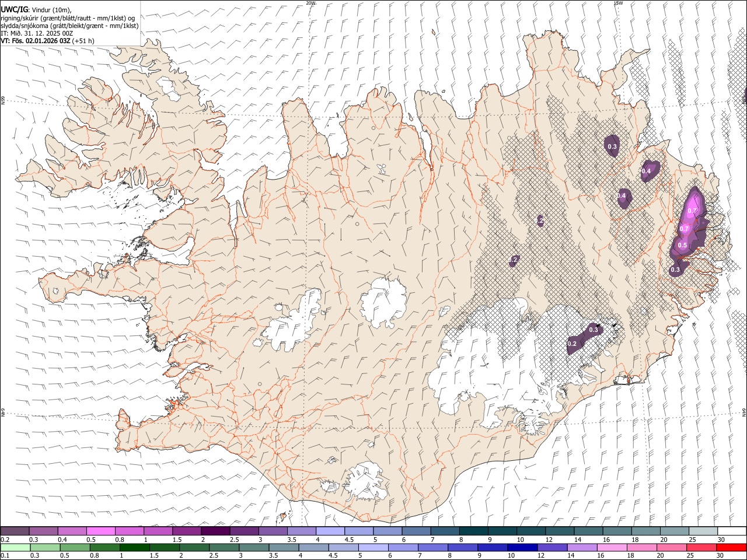This screenshot has width=747, height=560.
Task: Click the 'rigning/skúrir' legend description line
Action: pos(68,18)
